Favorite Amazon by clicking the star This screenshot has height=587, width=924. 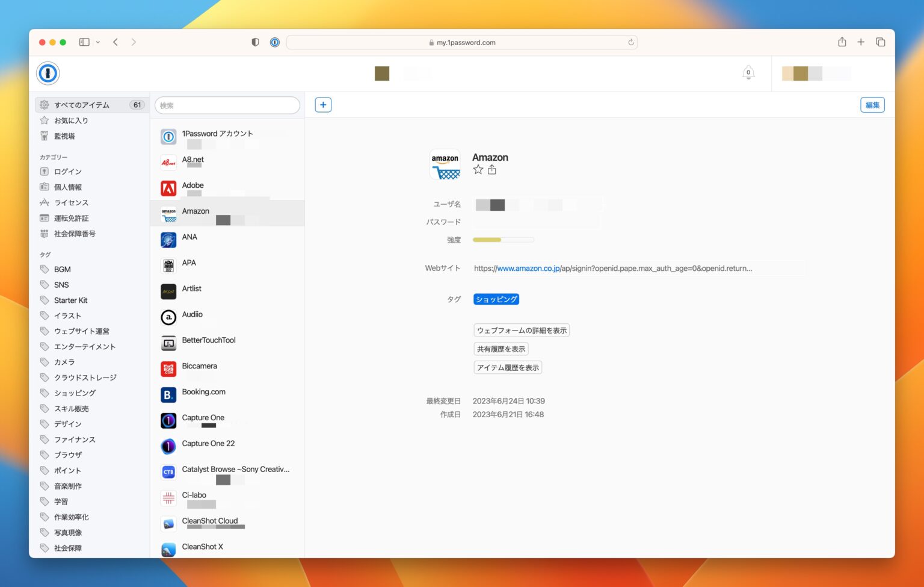[478, 169]
